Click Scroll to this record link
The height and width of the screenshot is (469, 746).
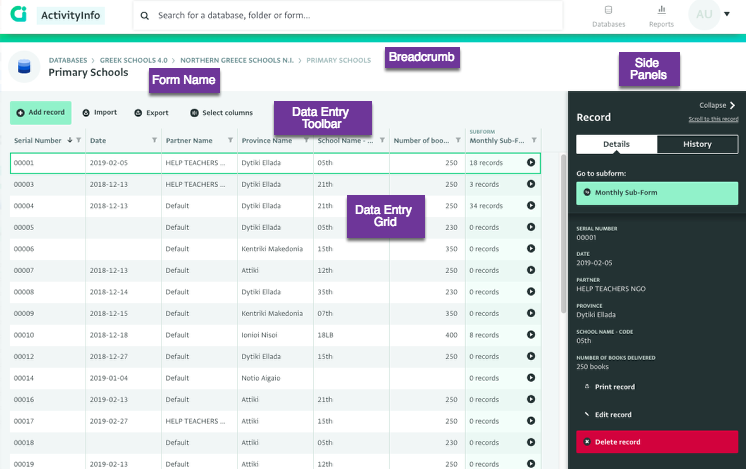point(713,119)
